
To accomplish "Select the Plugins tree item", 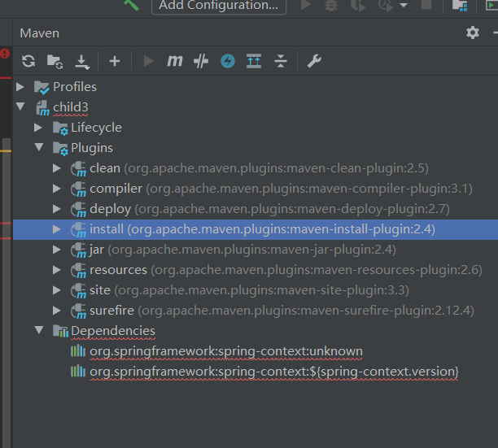I will [92, 148].
